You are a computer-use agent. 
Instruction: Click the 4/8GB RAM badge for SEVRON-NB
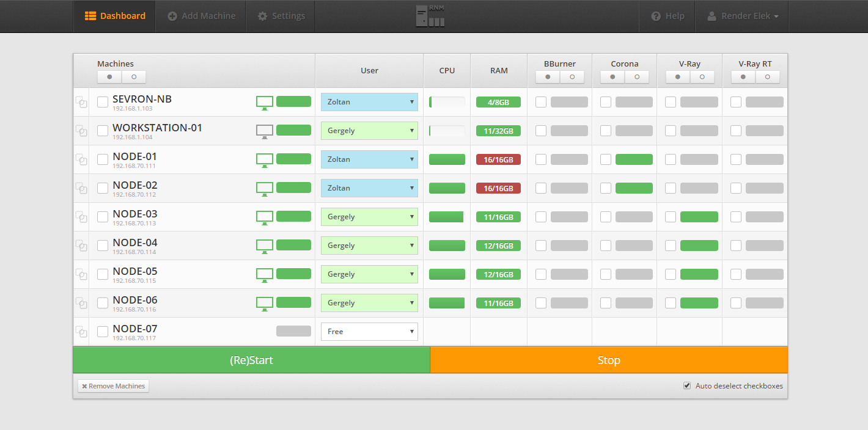(x=498, y=102)
